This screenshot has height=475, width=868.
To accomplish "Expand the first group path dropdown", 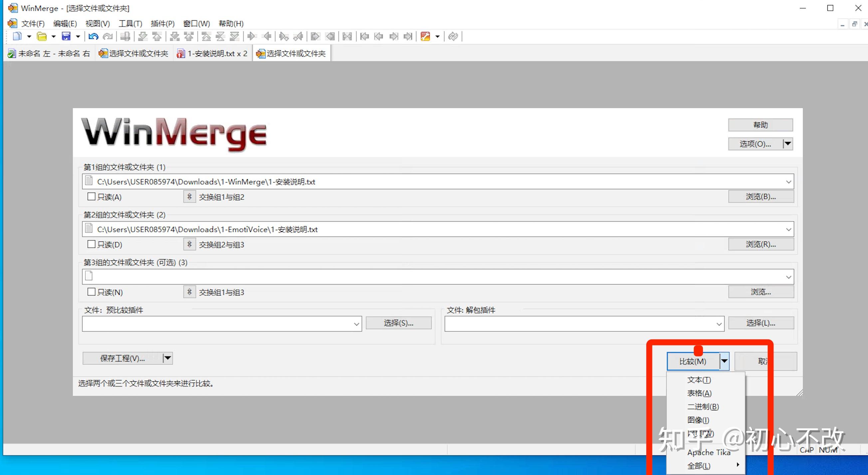I will point(788,182).
